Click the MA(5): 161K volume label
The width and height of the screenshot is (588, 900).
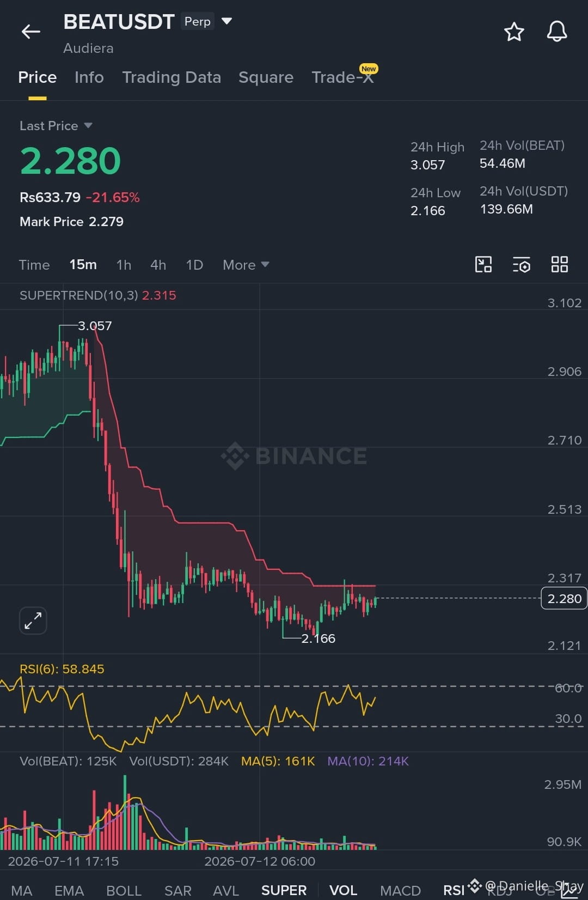(278, 761)
